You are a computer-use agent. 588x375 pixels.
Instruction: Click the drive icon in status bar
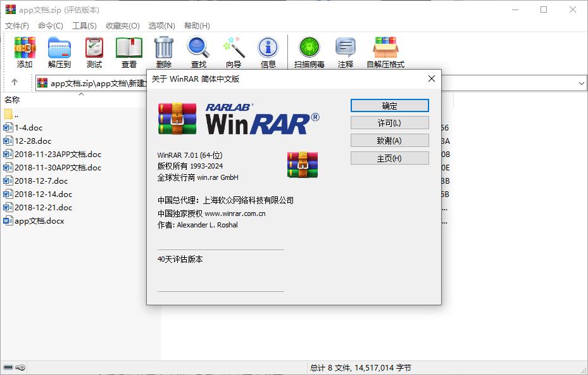coord(8,367)
